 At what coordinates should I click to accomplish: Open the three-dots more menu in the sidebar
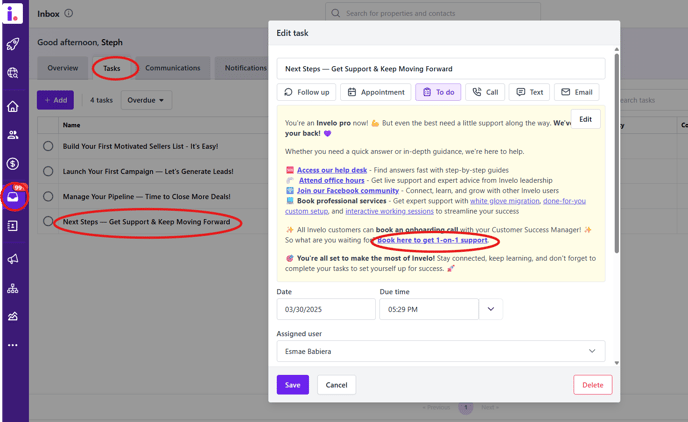coord(13,345)
